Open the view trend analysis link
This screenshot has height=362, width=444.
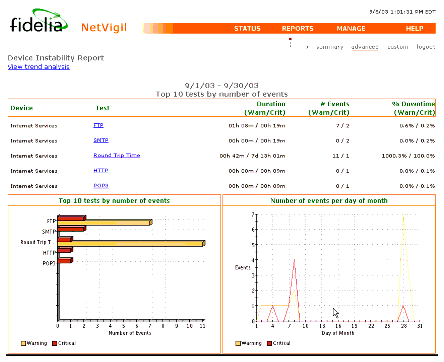click(x=39, y=67)
